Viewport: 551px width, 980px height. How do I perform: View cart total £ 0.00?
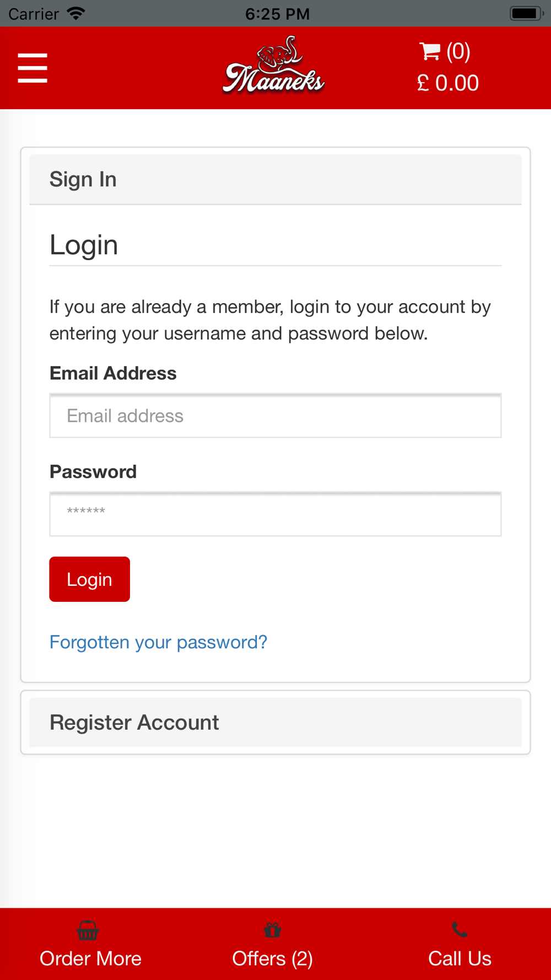pyautogui.click(x=448, y=83)
